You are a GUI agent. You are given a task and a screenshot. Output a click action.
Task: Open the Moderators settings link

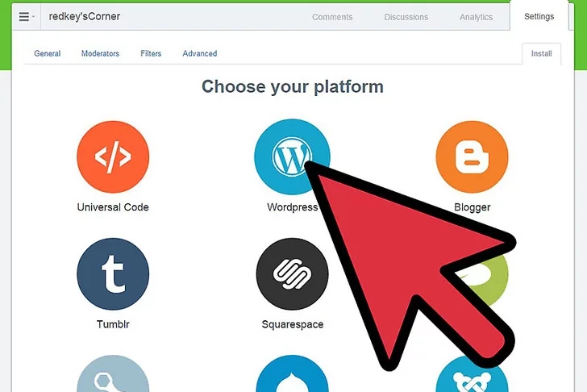pyautogui.click(x=100, y=53)
